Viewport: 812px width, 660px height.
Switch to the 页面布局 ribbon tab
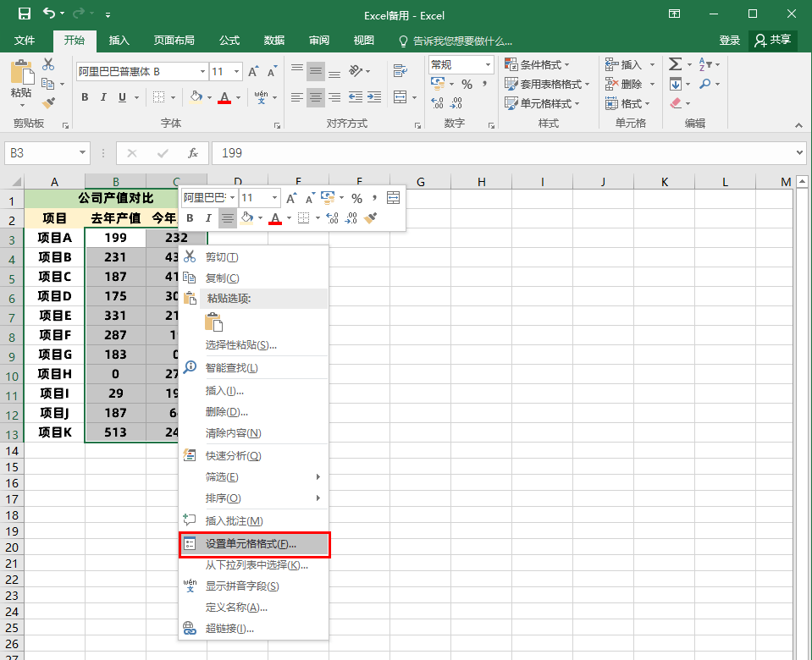tap(174, 41)
